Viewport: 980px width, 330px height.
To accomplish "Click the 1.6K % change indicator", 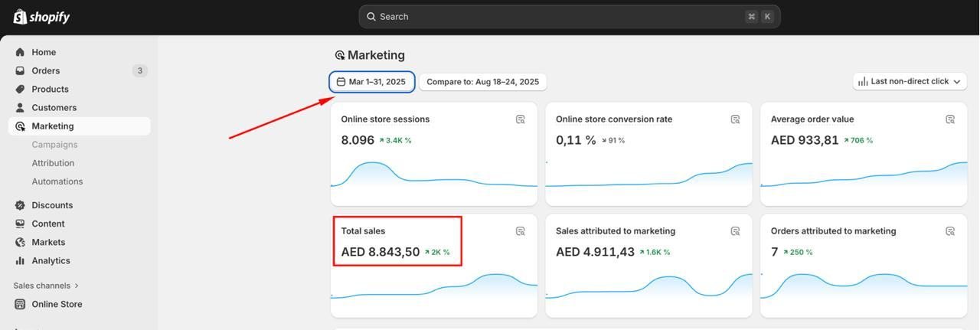I will [x=654, y=253].
